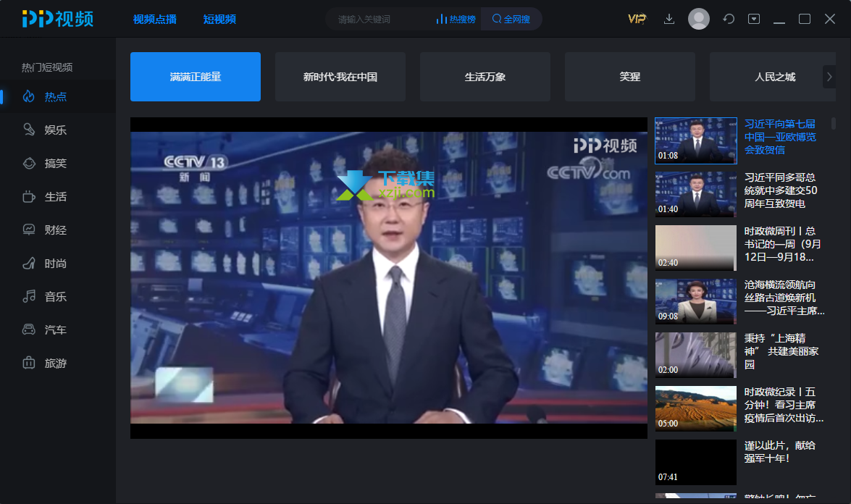Click the refresh arrow icon

point(729,19)
